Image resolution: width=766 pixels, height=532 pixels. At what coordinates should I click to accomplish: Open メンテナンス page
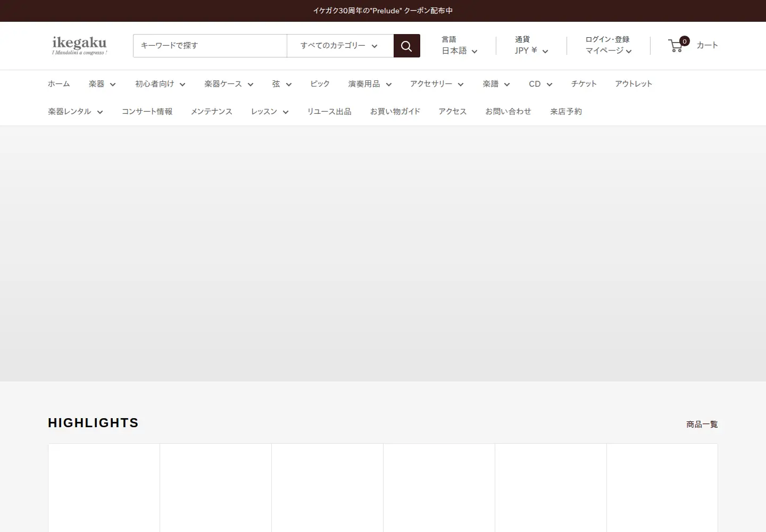click(x=211, y=112)
